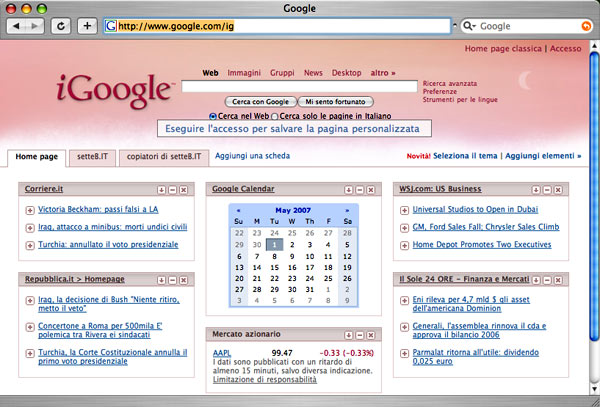
Task: Reload the page with the refresh button
Action: click(x=61, y=26)
